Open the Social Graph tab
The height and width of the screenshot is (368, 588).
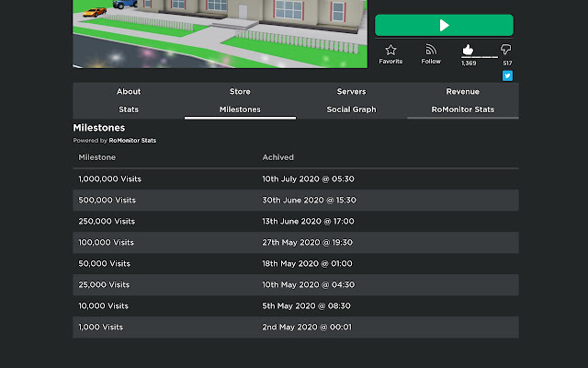pyautogui.click(x=351, y=109)
